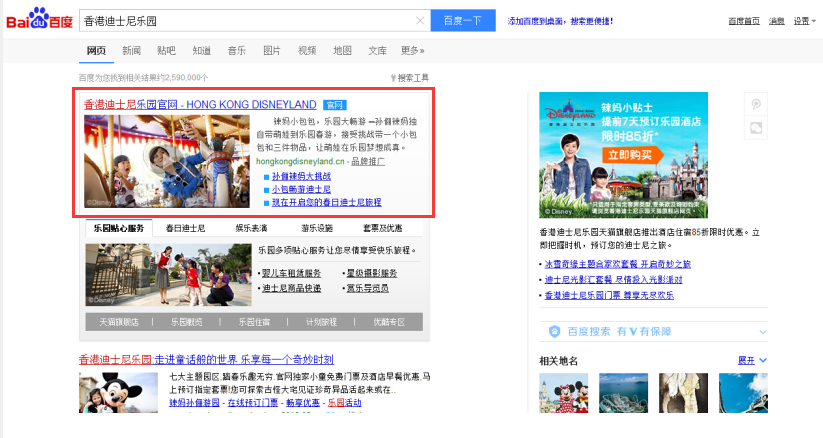Screen dimensions: 823x438
Task: Go to 百度首页
Action: [x=744, y=21]
